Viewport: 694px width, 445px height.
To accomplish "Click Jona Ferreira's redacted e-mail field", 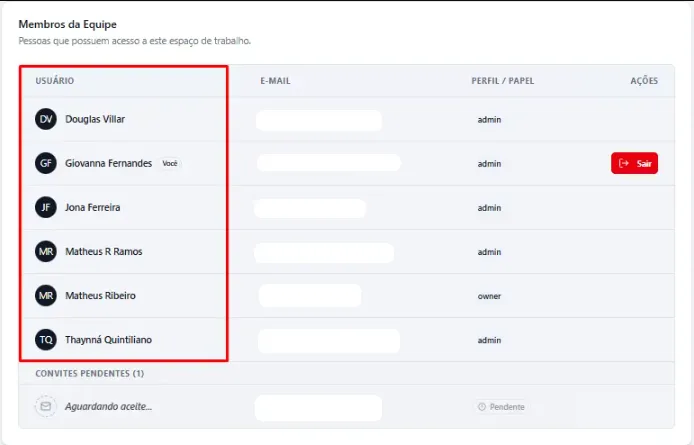I will [x=310, y=209].
